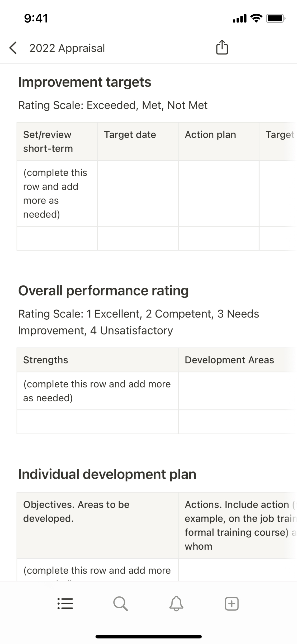Select the 2022 Appraisal page title
The image size is (297, 644).
[x=67, y=48]
